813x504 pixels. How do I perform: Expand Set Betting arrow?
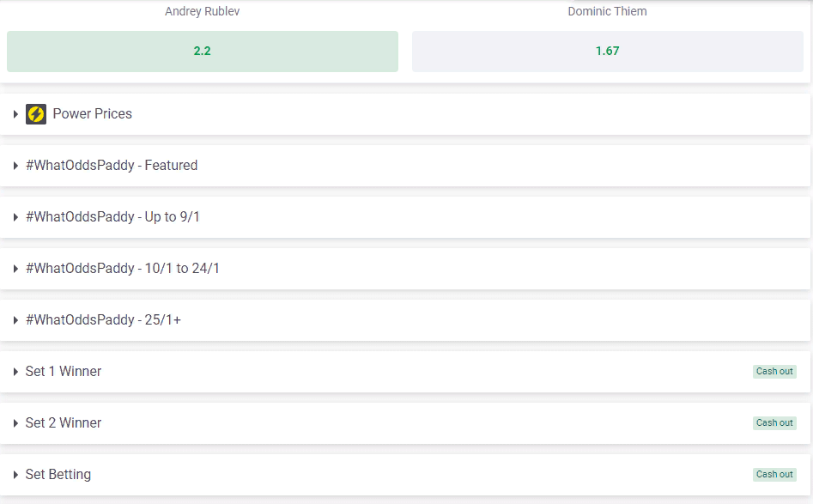[15, 475]
